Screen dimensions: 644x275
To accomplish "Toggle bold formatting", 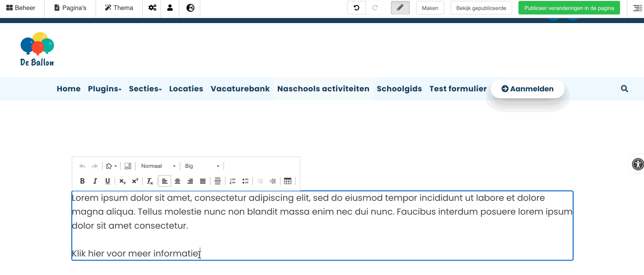I will pyautogui.click(x=82, y=181).
